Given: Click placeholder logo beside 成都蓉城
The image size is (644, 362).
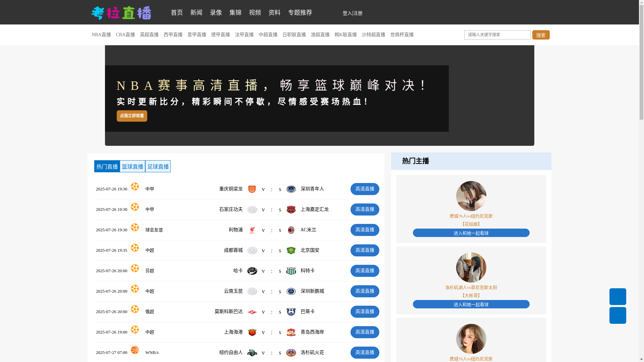Looking at the screenshot, I should click(252, 250).
